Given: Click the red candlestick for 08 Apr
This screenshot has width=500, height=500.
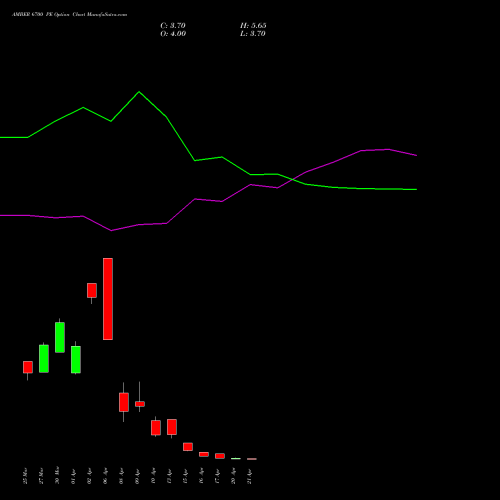Looking at the screenshot, I should click(124, 402).
